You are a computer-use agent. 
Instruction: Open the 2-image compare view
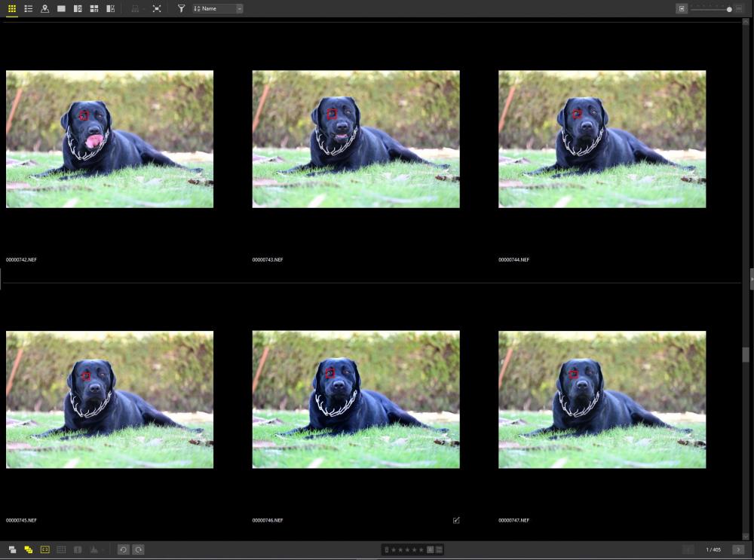78,8
